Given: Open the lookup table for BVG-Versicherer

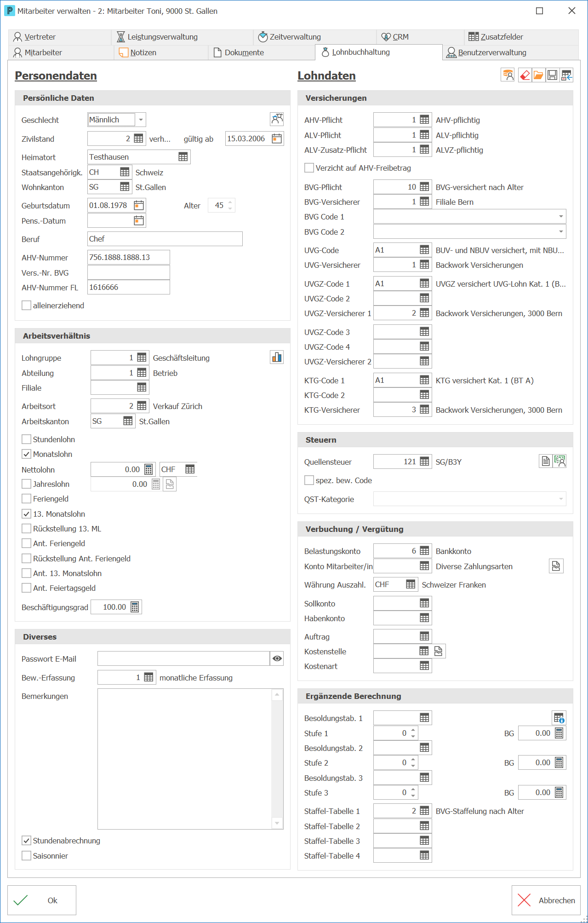Looking at the screenshot, I should pos(424,202).
